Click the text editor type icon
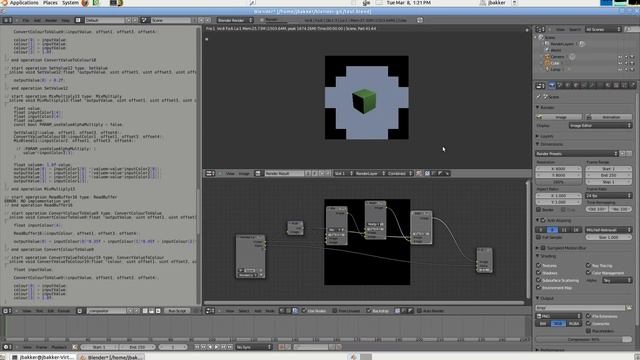 click(x=6, y=311)
